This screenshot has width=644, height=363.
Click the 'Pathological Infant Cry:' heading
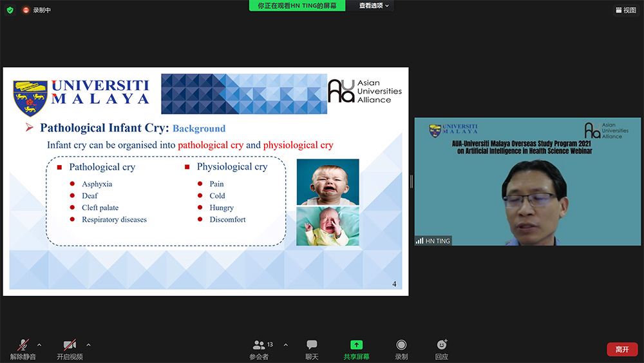[x=104, y=128]
